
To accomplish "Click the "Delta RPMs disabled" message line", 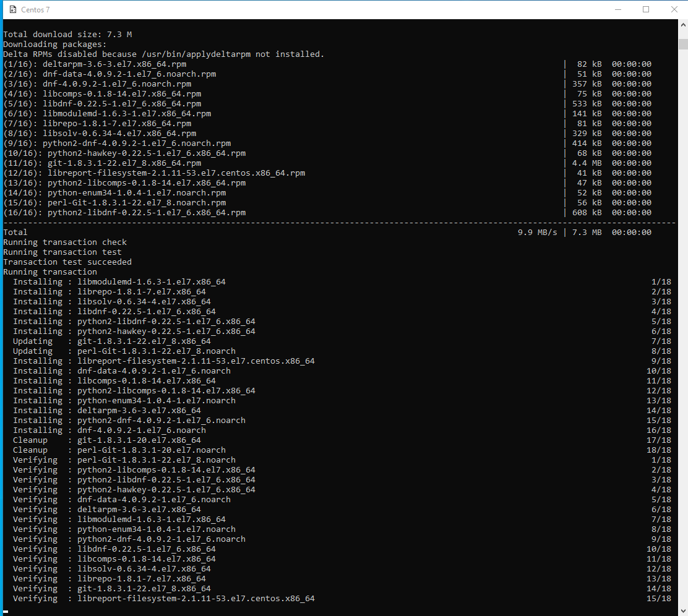I will click(x=163, y=54).
